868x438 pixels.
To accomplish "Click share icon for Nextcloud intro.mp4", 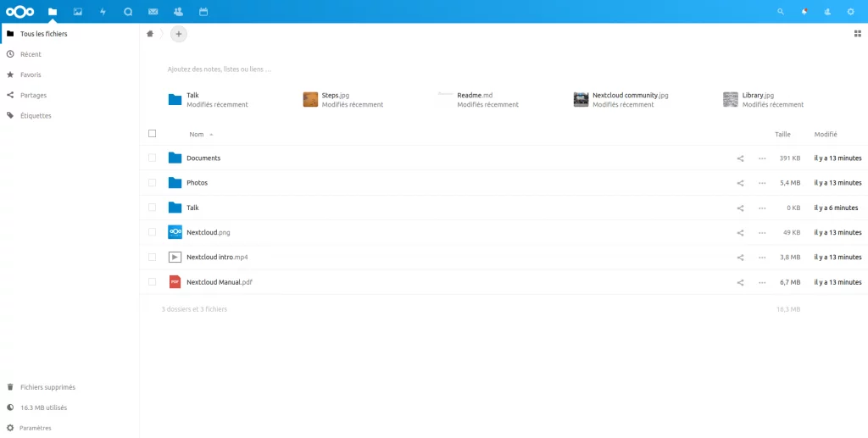I will (740, 258).
